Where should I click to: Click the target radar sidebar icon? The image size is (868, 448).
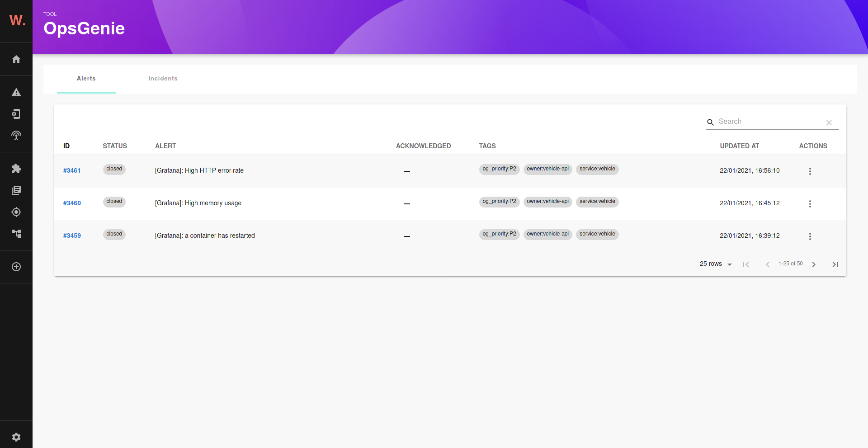click(16, 212)
